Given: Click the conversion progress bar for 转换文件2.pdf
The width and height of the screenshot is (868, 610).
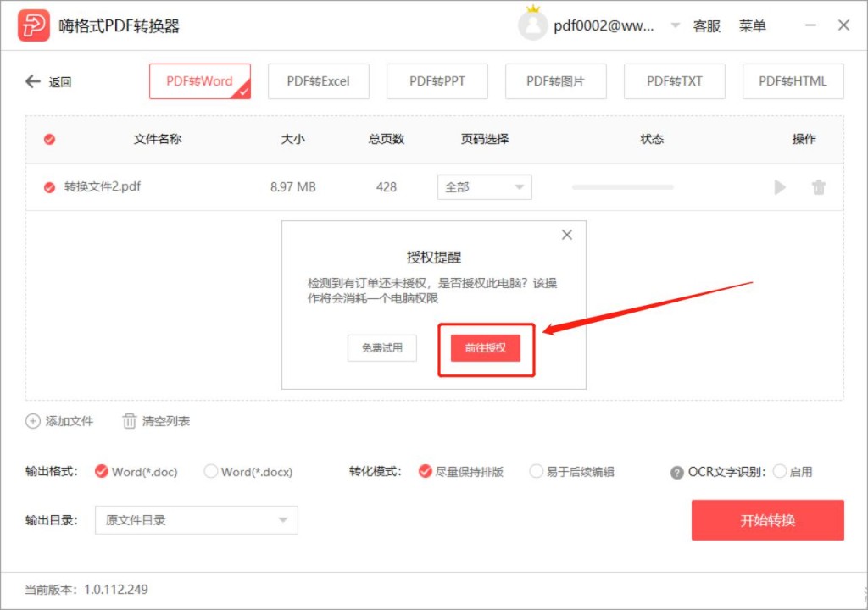Looking at the screenshot, I should point(623,187).
